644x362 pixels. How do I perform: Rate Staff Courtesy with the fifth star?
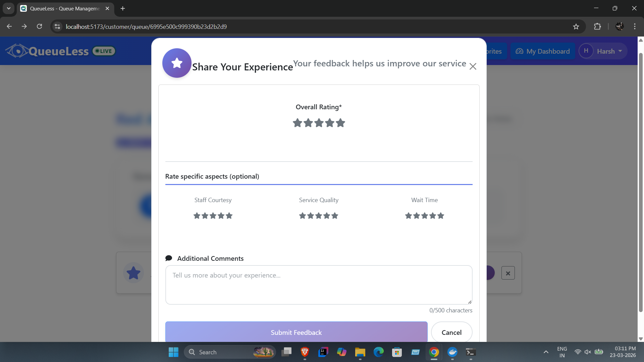coord(229,216)
